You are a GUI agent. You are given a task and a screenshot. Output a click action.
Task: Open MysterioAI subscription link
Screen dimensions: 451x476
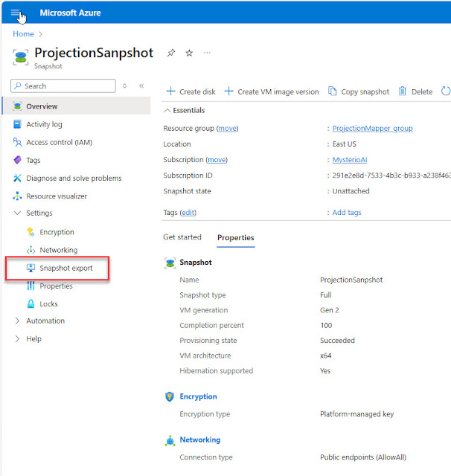(350, 160)
